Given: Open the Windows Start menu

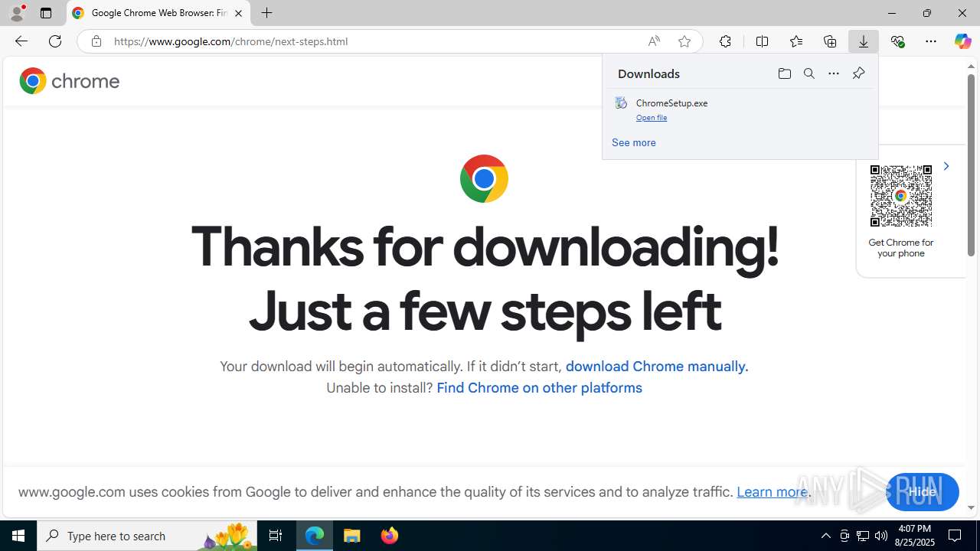Looking at the screenshot, I should click(18, 536).
